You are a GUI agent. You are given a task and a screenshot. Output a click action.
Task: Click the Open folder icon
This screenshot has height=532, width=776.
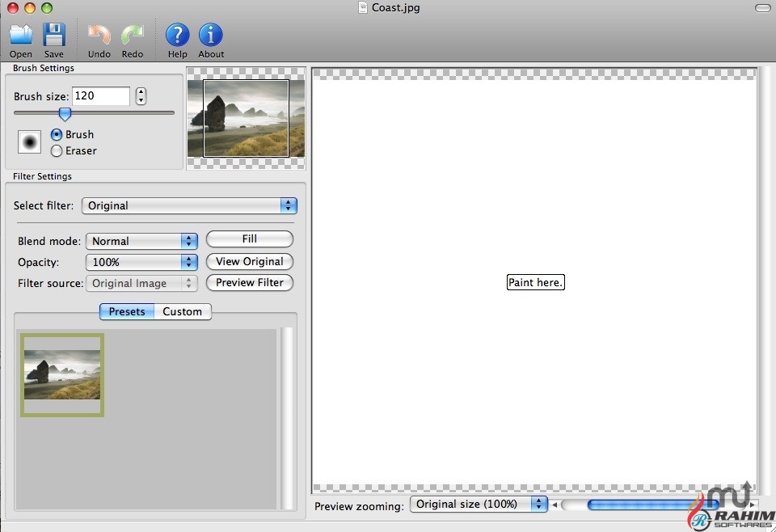tap(21, 36)
